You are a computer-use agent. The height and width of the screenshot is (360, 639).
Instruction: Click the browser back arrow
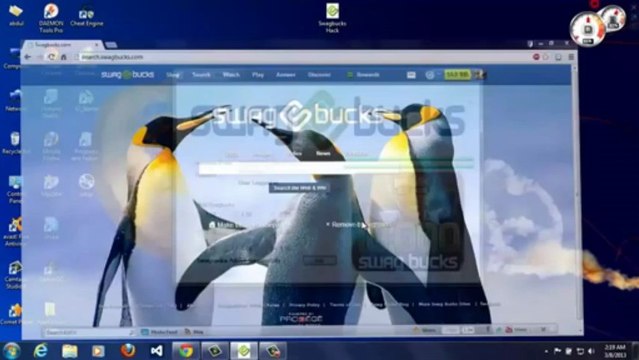(27, 57)
